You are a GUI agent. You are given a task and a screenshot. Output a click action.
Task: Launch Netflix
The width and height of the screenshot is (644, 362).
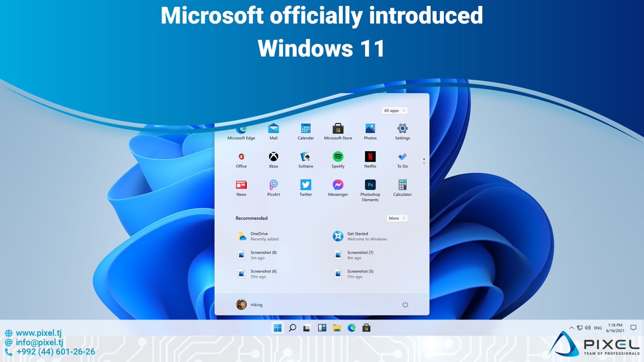[370, 160]
